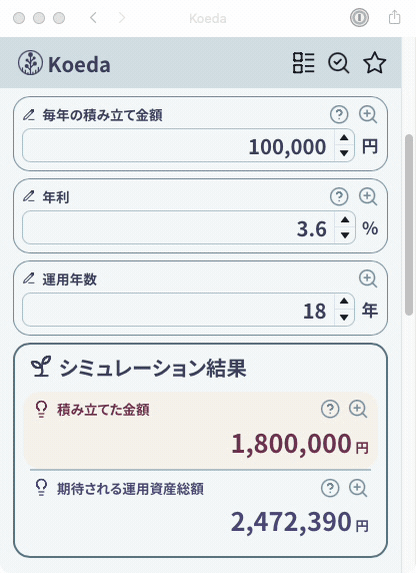Click the star favorite icon
Screen dimensions: 416x573
[x=374, y=63]
